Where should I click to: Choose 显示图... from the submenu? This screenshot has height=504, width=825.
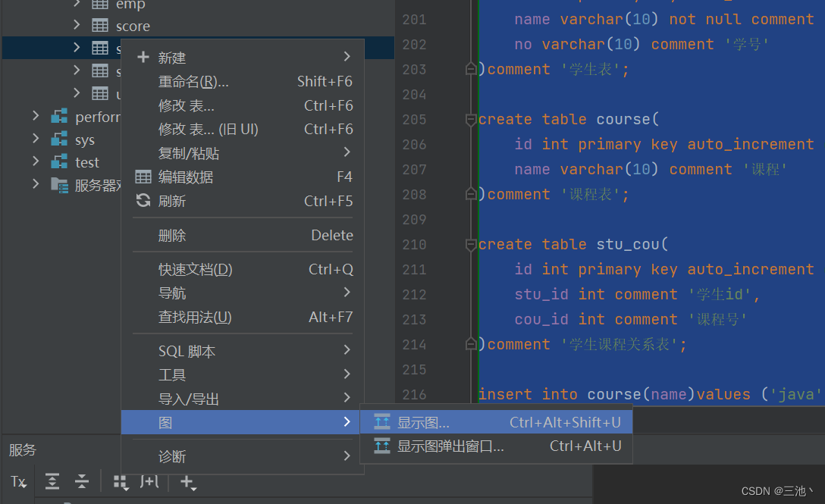click(496, 422)
